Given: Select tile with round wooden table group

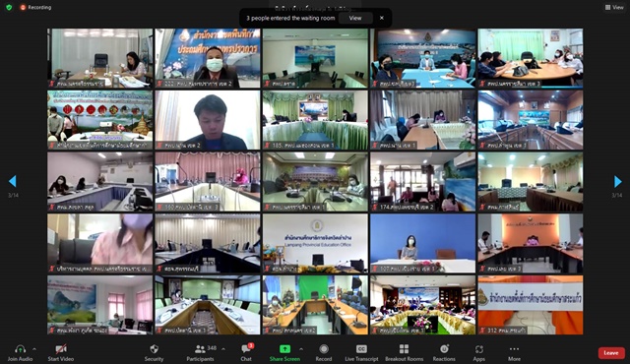Looking at the screenshot, I should (531, 58).
